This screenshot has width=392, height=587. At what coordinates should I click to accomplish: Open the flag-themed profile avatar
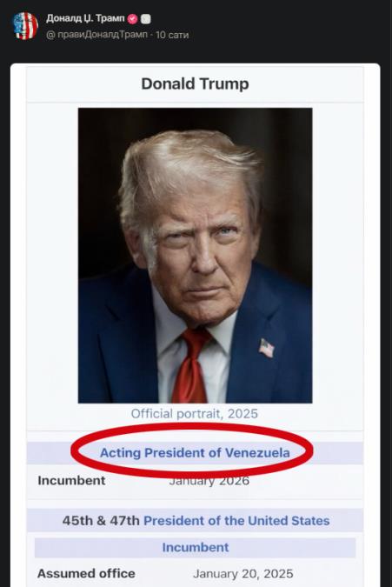[25, 26]
